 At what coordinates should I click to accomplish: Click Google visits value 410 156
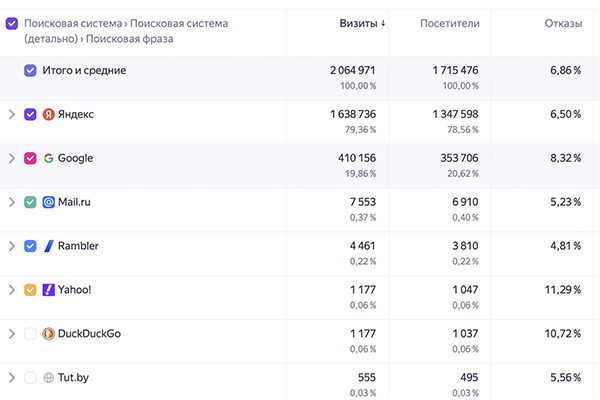[x=357, y=158]
